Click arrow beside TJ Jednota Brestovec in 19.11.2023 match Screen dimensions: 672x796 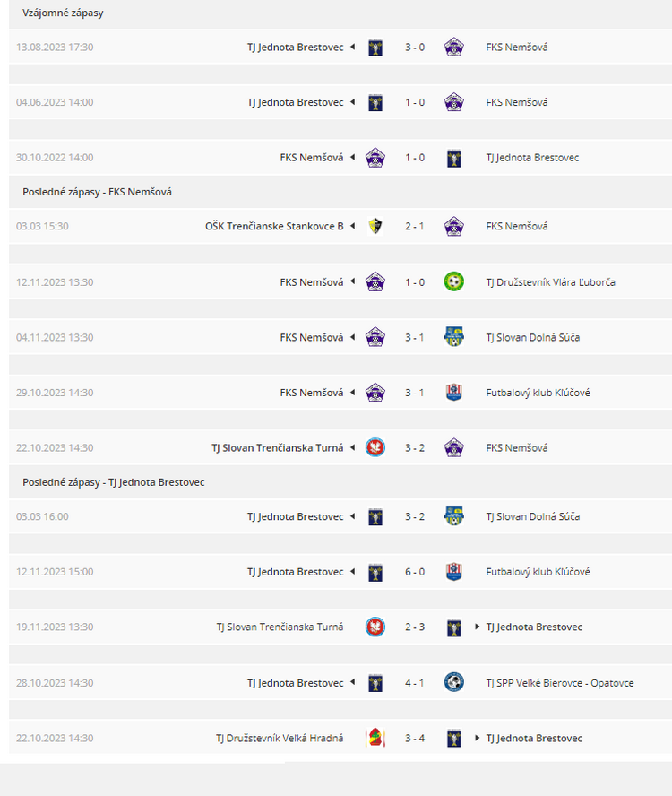point(477,627)
